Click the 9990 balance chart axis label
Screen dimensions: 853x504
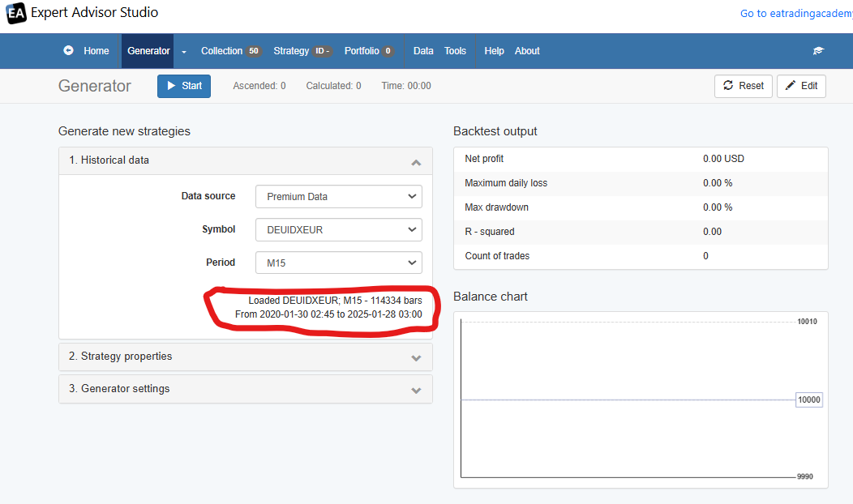tap(805, 476)
